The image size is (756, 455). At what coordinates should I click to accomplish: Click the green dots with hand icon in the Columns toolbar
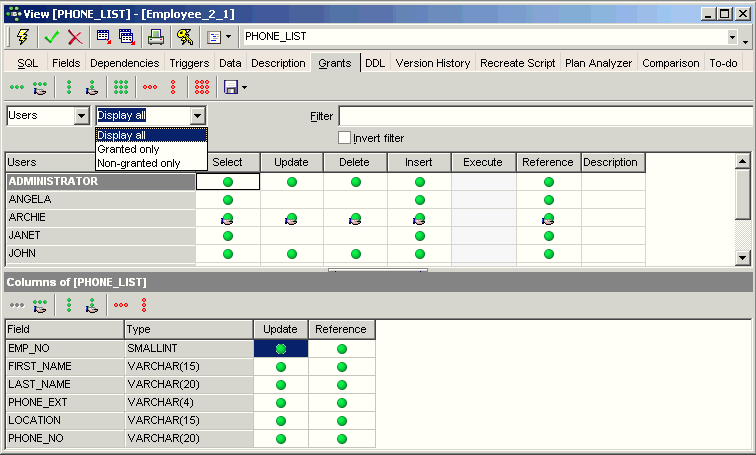tap(40, 306)
